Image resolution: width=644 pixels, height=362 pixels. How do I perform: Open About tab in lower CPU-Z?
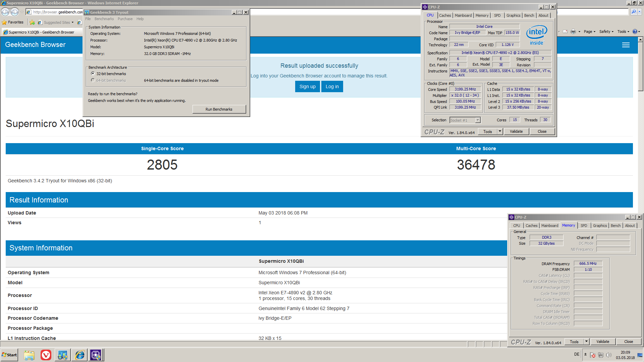[x=630, y=226]
